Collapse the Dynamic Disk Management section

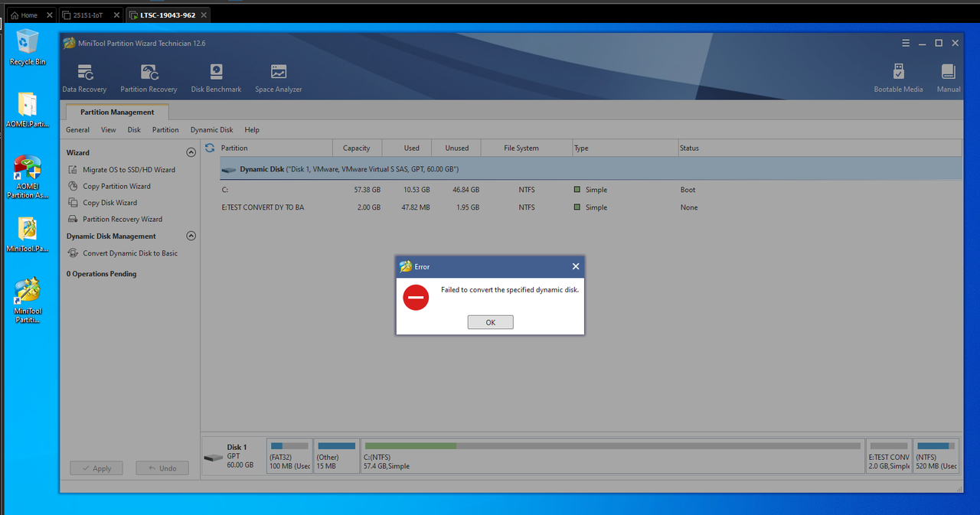click(x=191, y=236)
